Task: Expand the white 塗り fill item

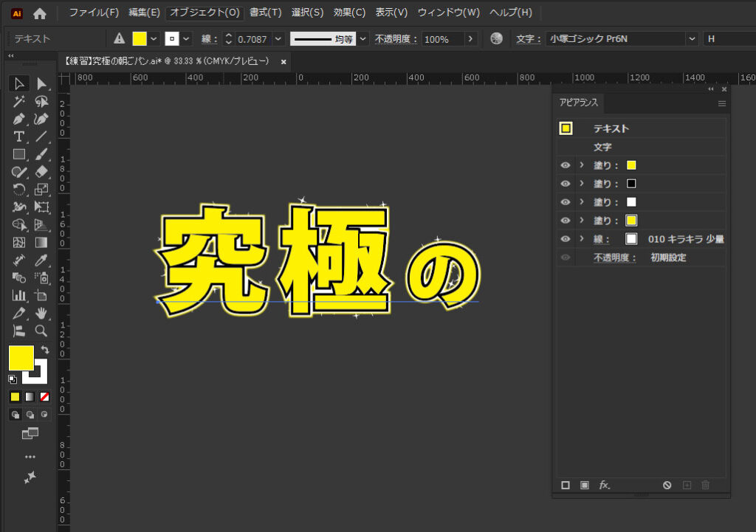Action: point(582,202)
